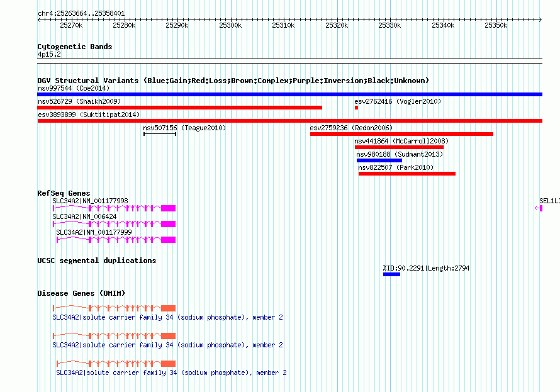Click the red esv2759236 (Redon2006) loss bar

click(401, 134)
